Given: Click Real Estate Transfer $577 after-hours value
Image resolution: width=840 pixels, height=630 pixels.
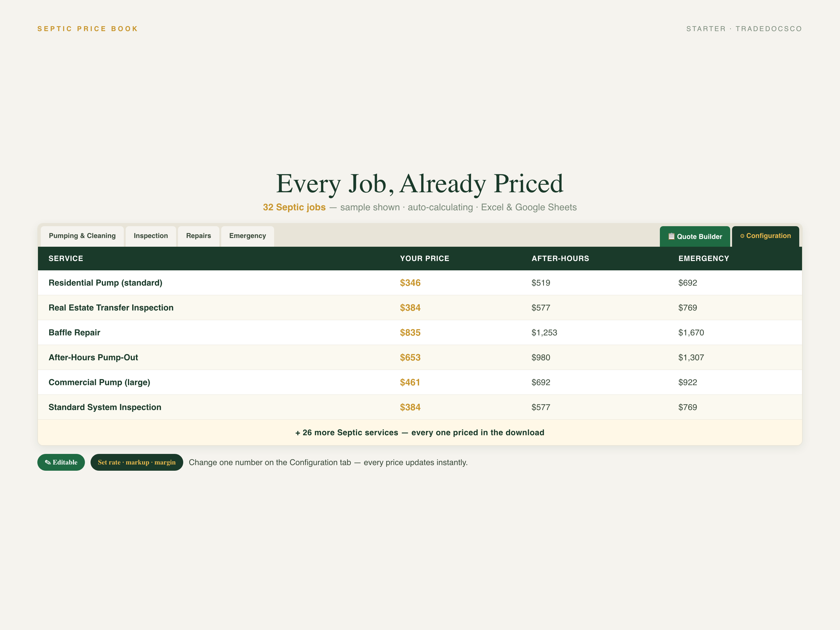Looking at the screenshot, I should 541,308.
